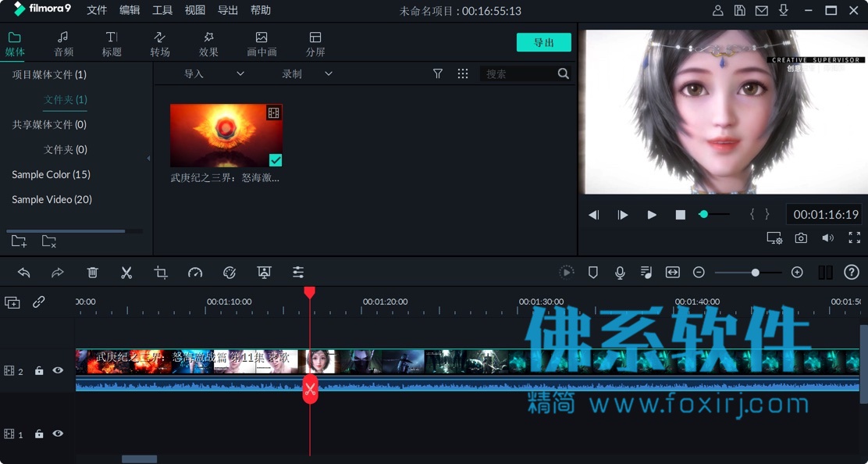The height and width of the screenshot is (464, 868).
Task: Open the color correction palette icon
Action: (229, 273)
